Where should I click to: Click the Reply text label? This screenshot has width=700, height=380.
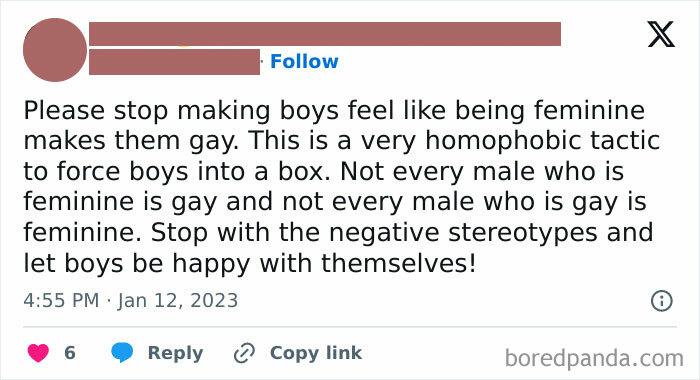(175, 353)
